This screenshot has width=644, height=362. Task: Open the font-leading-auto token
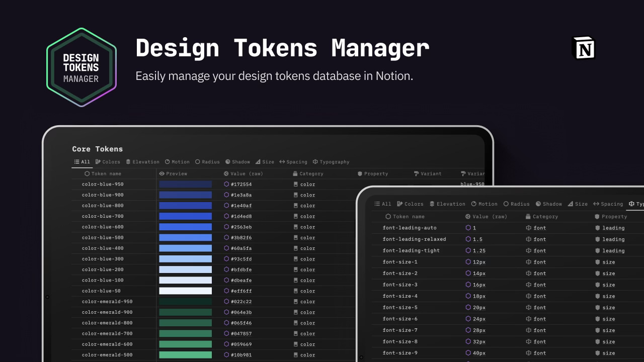point(410,228)
